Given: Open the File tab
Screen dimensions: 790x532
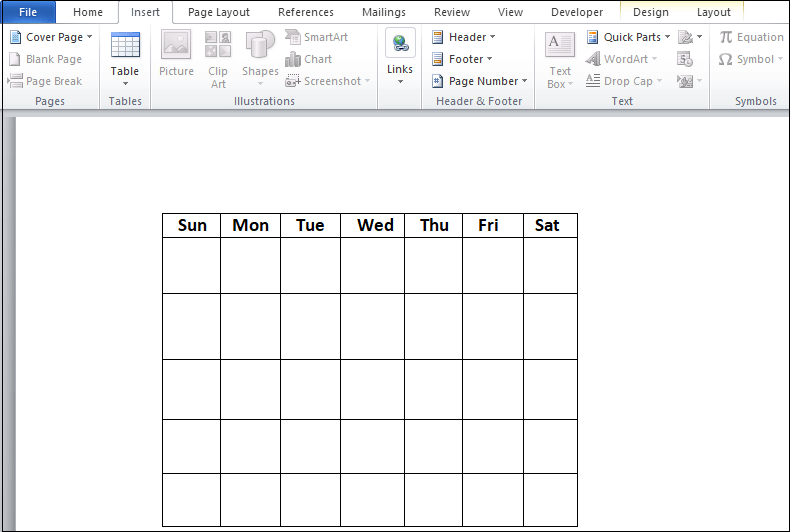Looking at the screenshot, I should click(x=28, y=12).
